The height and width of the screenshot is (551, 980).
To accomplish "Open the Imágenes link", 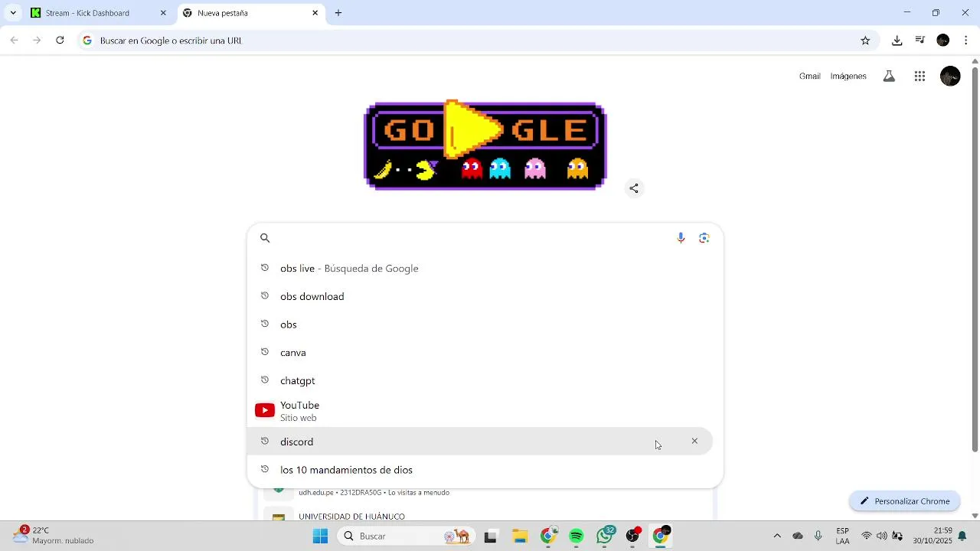I will point(848,76).
